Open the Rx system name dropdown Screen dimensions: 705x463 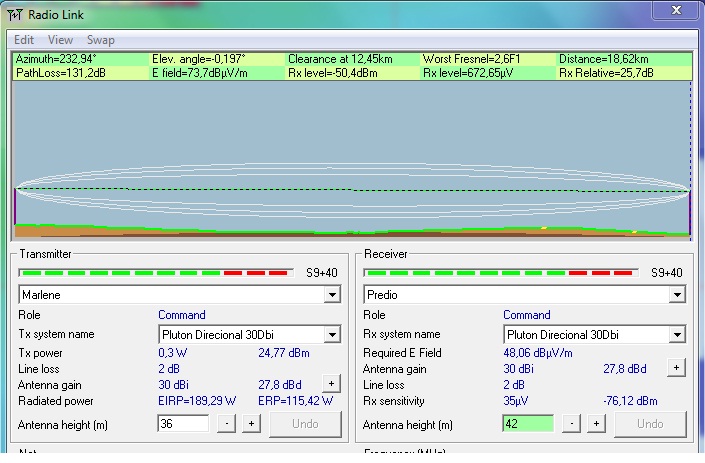coord(677,334)
